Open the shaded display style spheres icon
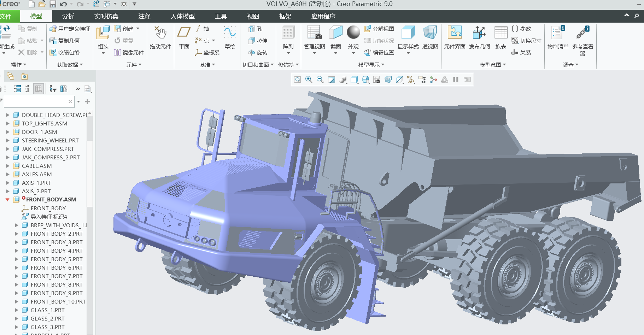Image resolution: width=644 pixels, height=335 pixels. [343, 80]
